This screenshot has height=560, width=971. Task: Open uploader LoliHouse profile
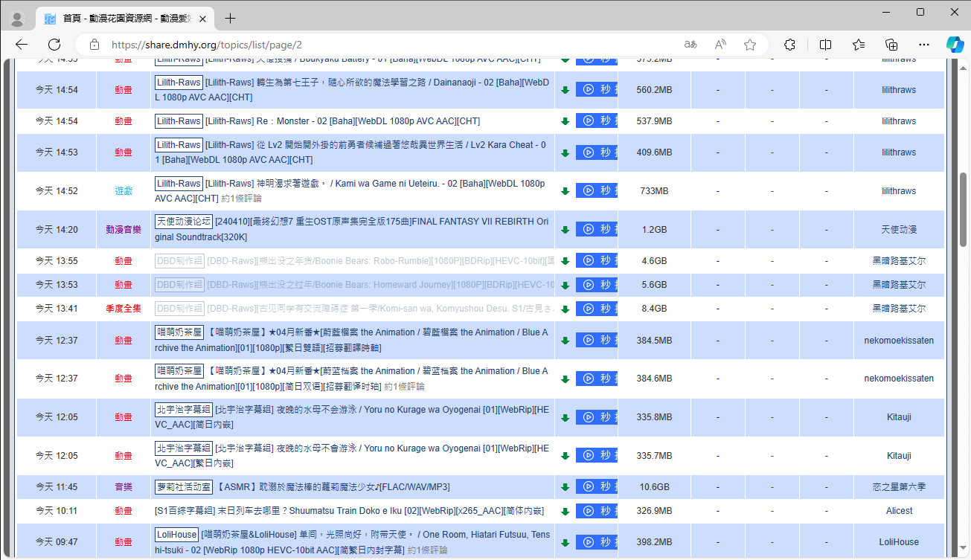899,542
